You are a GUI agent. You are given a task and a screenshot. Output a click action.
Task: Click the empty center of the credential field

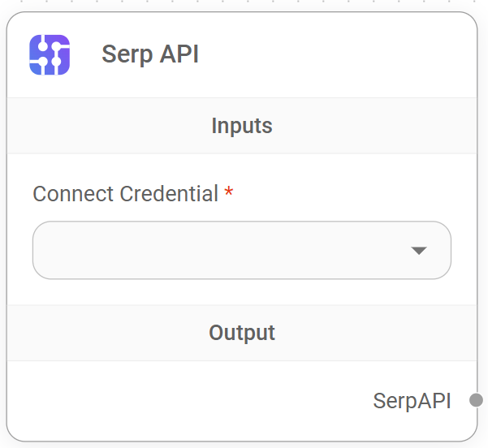(219, 251)
